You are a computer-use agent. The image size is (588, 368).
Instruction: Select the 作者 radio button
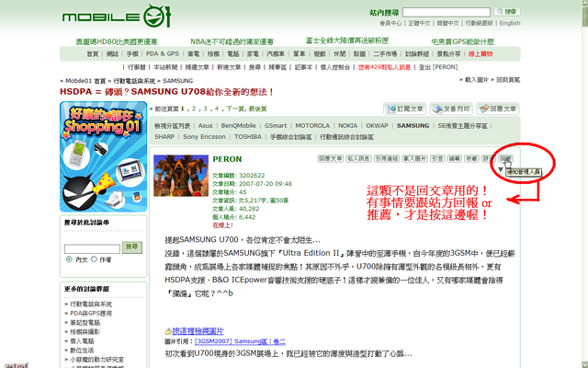tap(94, 259)
